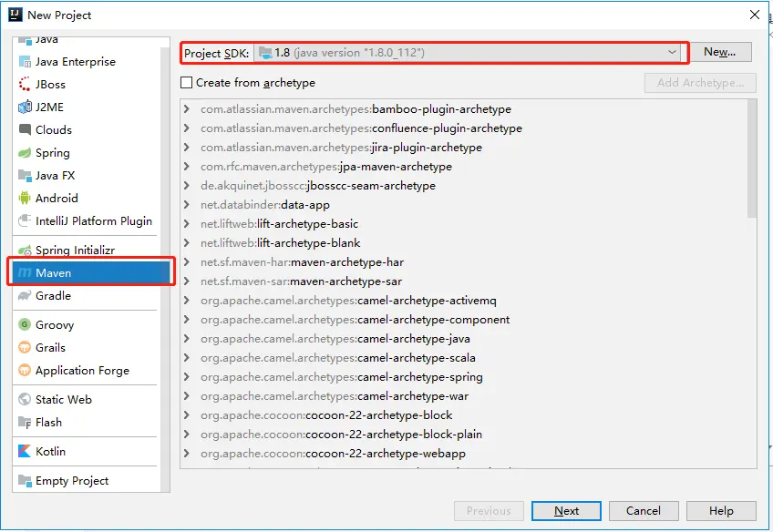Open the Project SDK dropdown
Viewport: 773px width, 532px height.
coord(467,53)
